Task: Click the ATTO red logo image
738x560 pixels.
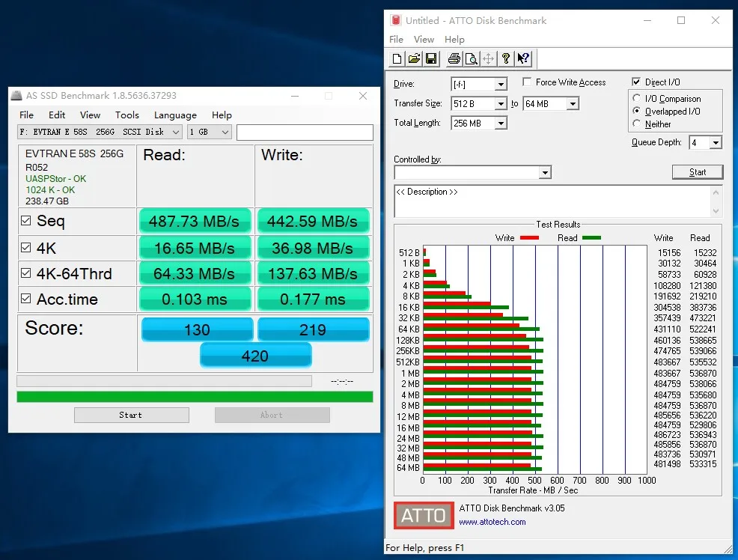Action: click(424, 515)
